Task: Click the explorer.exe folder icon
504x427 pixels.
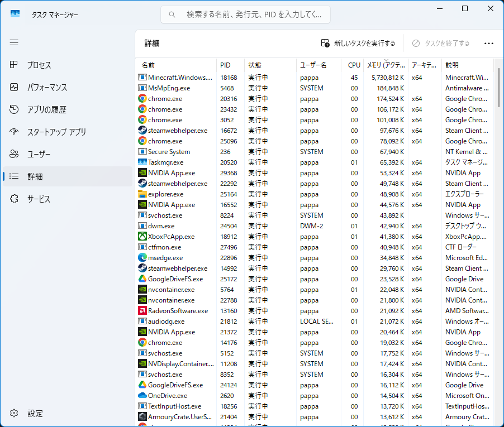Action: click(142, 194)
